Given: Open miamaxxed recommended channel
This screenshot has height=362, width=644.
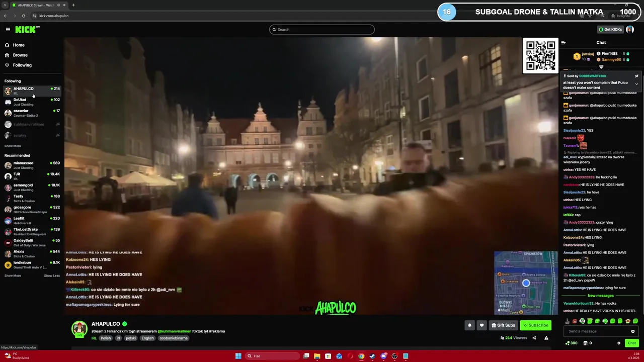Looking at the screenshot, I should pyautogui.click(x=32, y=165).
